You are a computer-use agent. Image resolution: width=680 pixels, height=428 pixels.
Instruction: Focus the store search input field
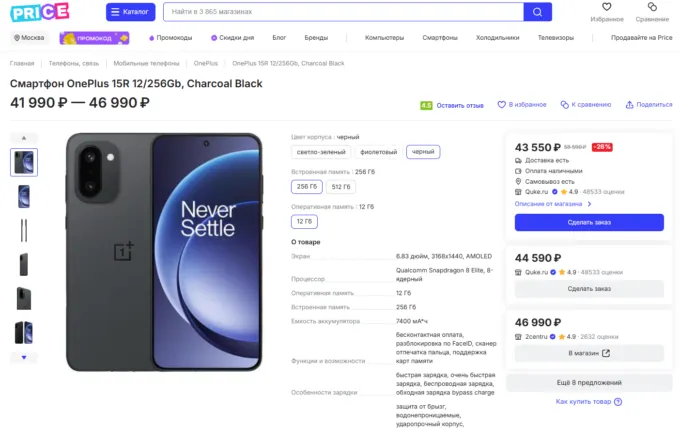pos(343,12)
